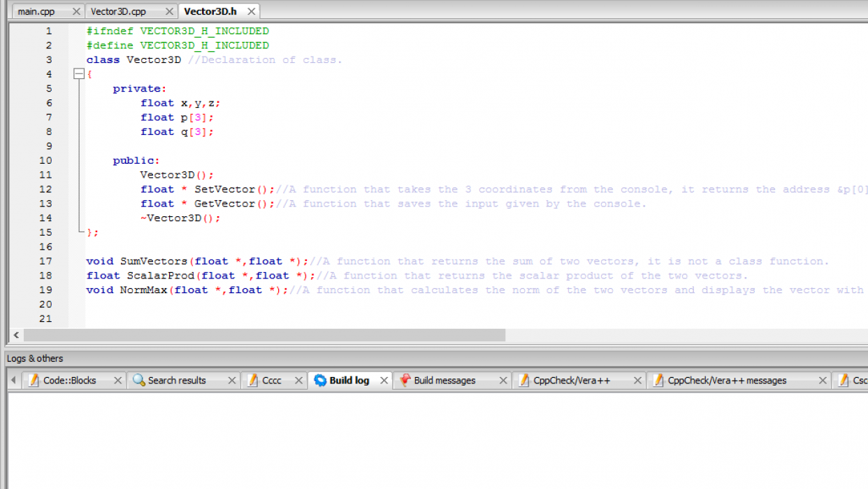
Task: Switch to the main.cpp editor tab
Action: 36,11
